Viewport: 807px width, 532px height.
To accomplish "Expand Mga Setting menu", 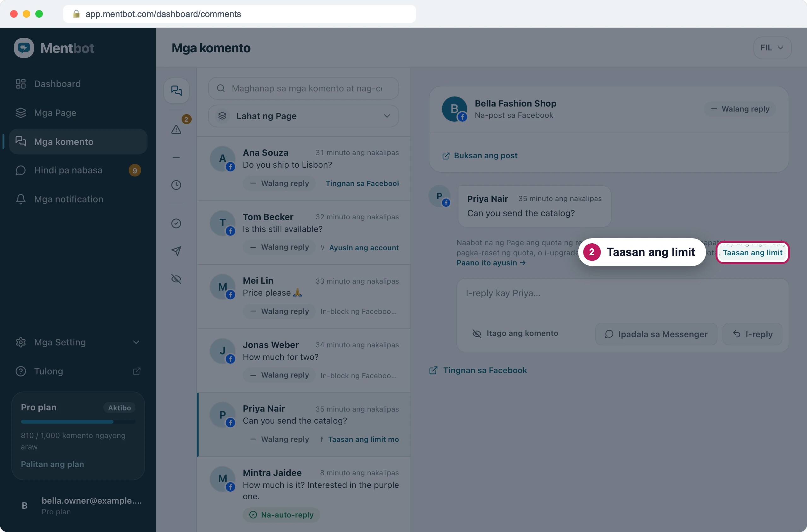I will click(x=78, y=342).
